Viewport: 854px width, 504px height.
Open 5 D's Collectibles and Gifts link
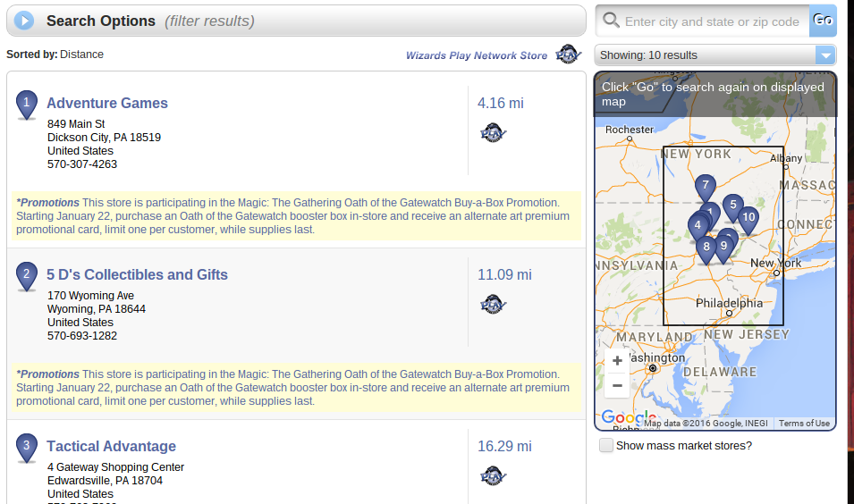tap(137, 274)
